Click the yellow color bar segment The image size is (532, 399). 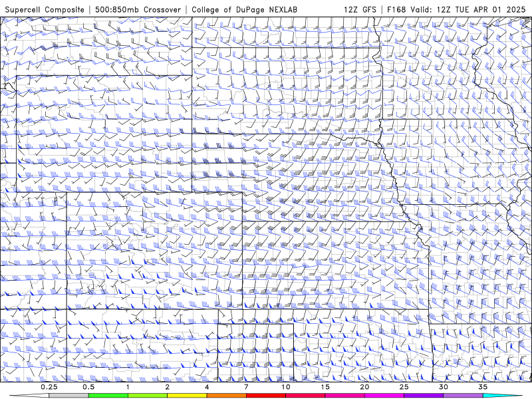click(x=187, y=396)
